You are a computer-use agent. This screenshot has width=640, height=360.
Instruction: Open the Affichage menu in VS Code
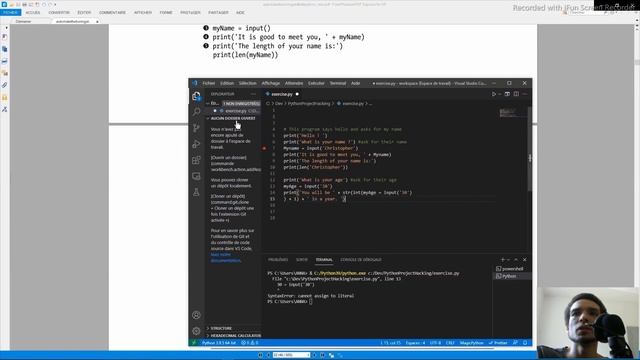(x=271, y=83)
